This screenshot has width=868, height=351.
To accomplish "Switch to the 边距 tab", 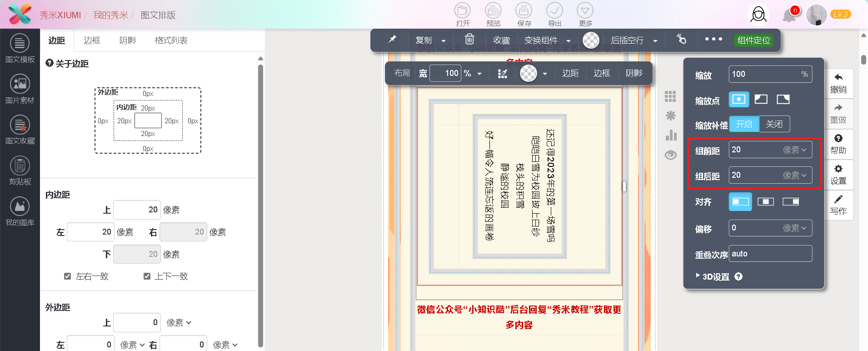I will tap(57, 40).
